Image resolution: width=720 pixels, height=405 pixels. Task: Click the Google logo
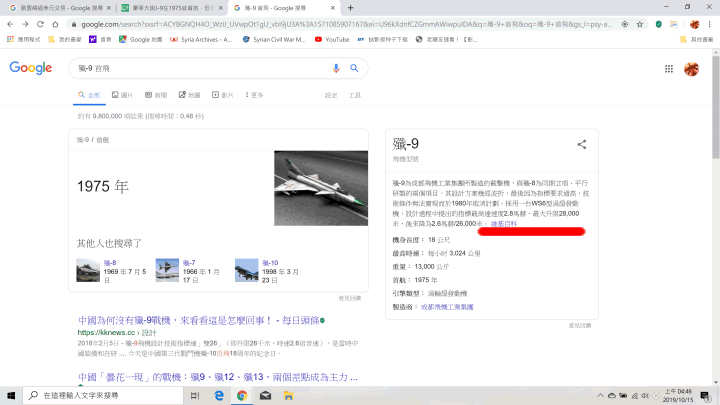click(31, 68)
